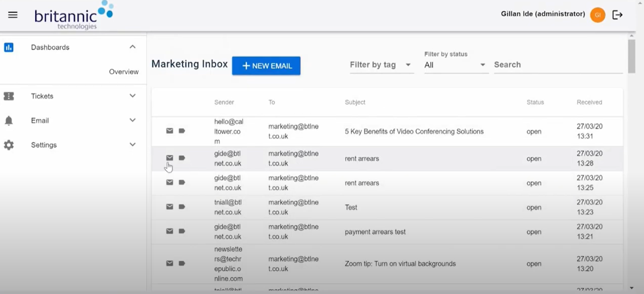The image size is (644, 294).
Task: Expand the Tickets section in the sidebar
Action: 132,96
